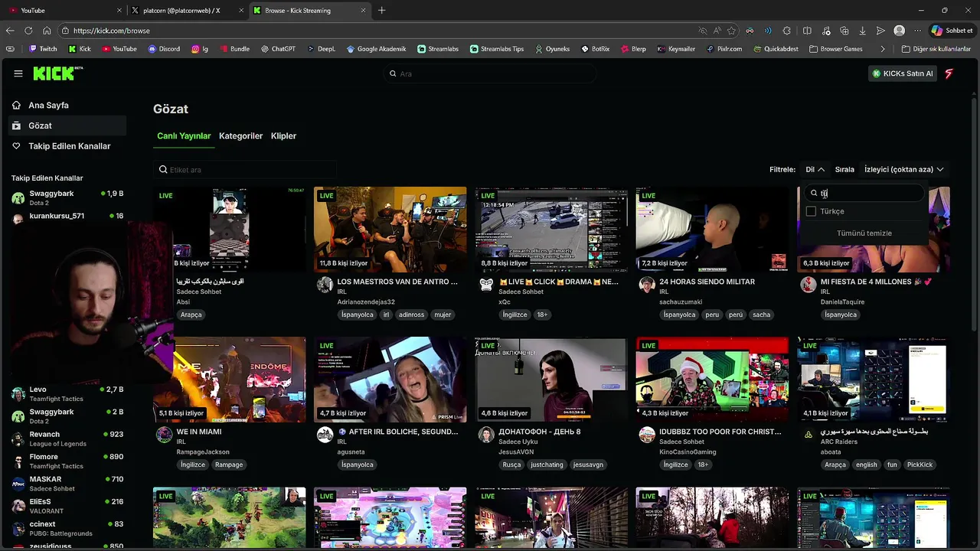Open the browser profile avatar
This screenshot has height=551, width=980.
coord(899,31)
